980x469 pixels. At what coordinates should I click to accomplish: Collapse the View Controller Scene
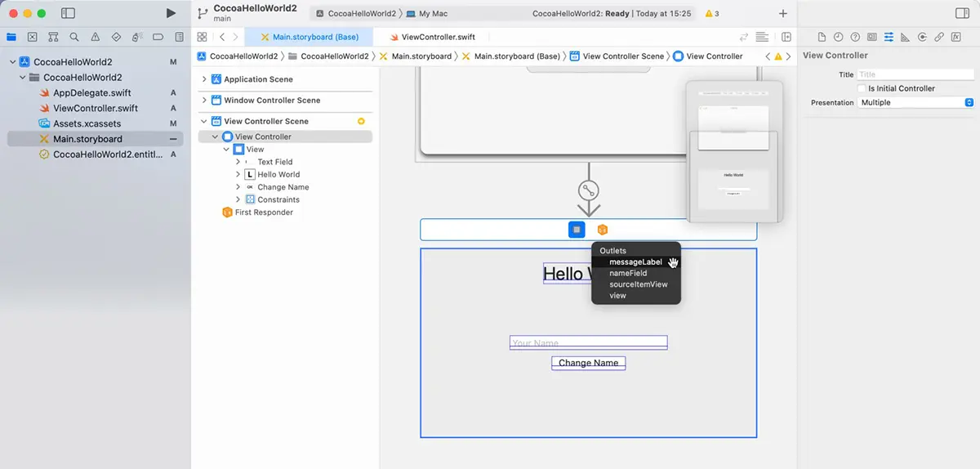(x=205, y=121)
